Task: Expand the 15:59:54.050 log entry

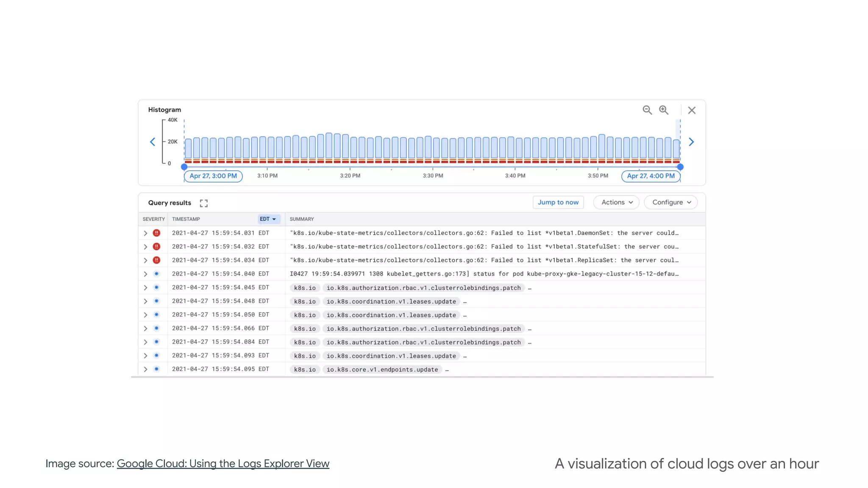Action: 145,315
